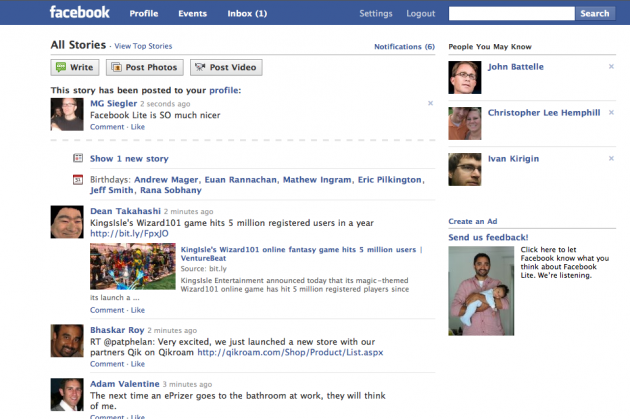Image resolution: width=630 pixels, height=419 pixels.
Task: Like Dean Takahashi's post
Action: click(137, 310)
